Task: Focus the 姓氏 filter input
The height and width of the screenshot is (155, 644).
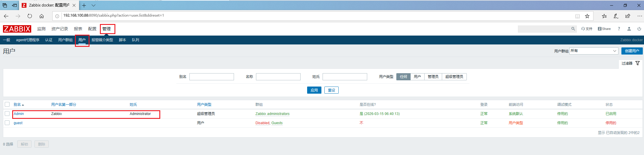Action: [x=345, y=77]
